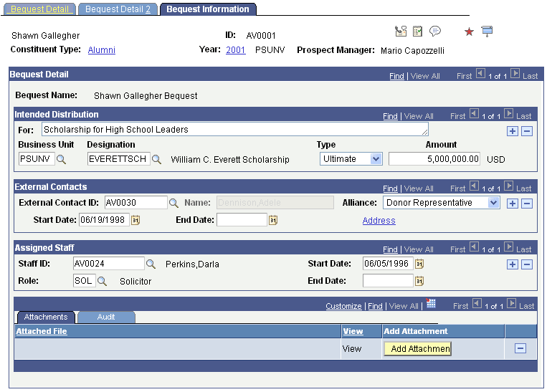Click the Assigned Staff End Date field

388,280
